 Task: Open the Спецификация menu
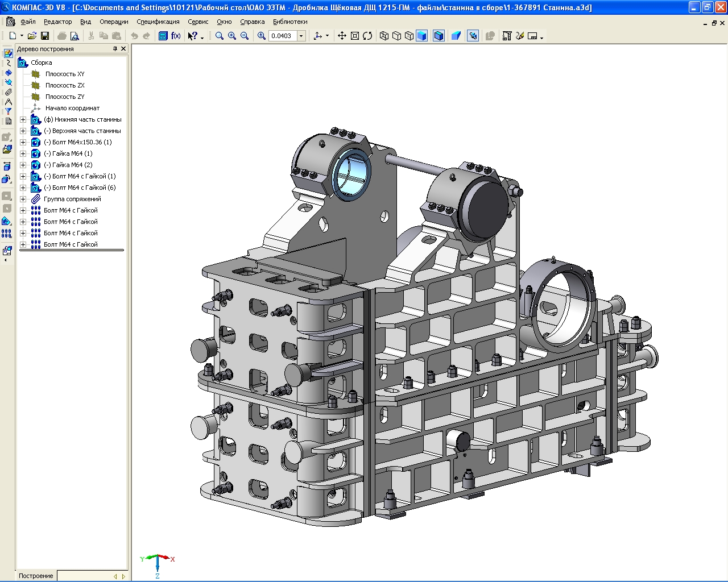(x=158, y=22)
